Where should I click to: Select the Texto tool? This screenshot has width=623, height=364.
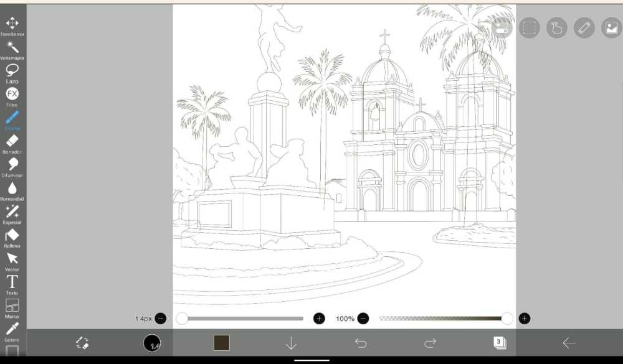tap(12, 284)
